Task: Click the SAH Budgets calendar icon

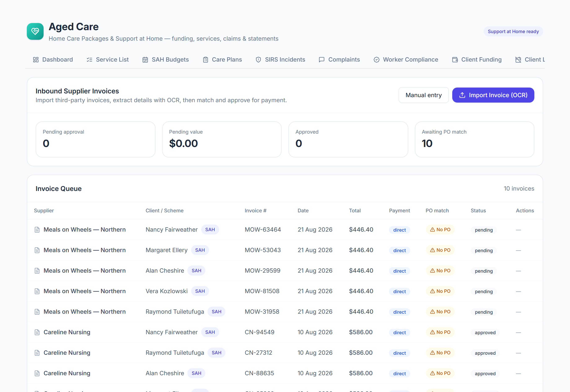Action: pos(145,60)
